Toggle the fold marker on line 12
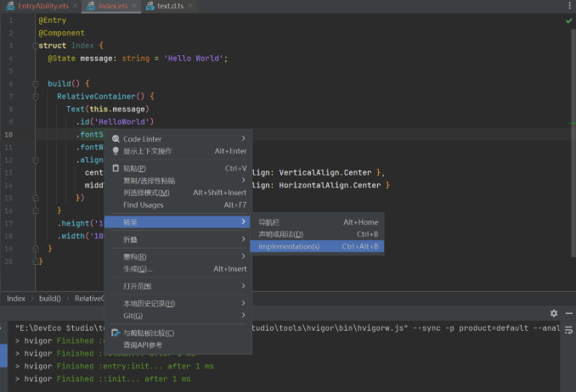Screen dimensions: 576x392 36,160
